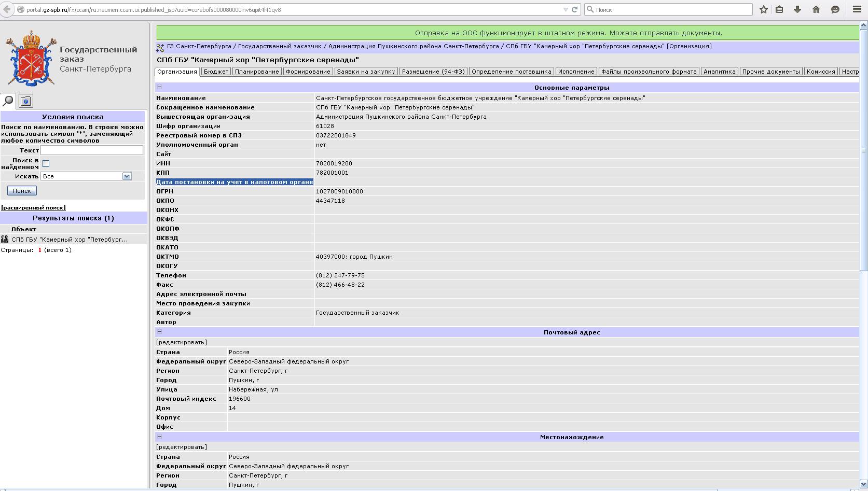Click the St. Petersburg coat of arms logo

(x=31, y=59)
